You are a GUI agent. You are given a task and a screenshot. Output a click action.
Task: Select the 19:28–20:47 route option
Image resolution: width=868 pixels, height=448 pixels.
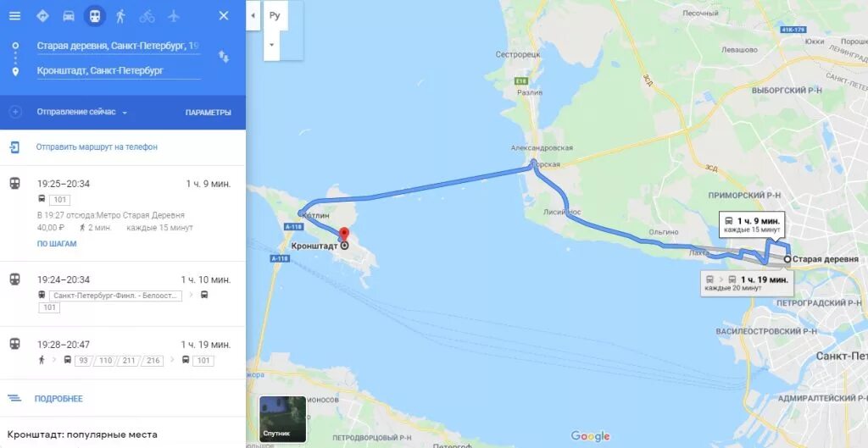point(122,353)
